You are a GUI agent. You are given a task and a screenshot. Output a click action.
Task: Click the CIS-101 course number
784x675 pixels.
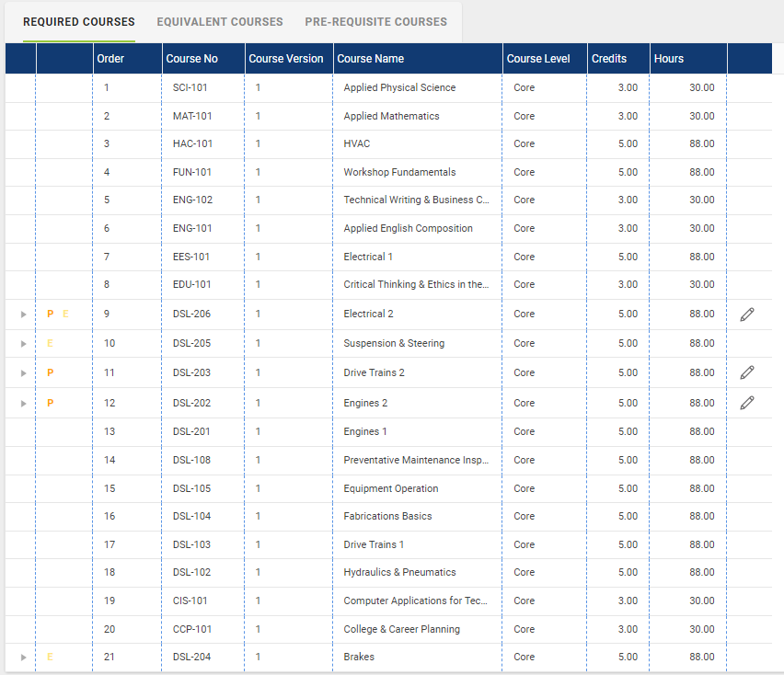click(190, 601)
